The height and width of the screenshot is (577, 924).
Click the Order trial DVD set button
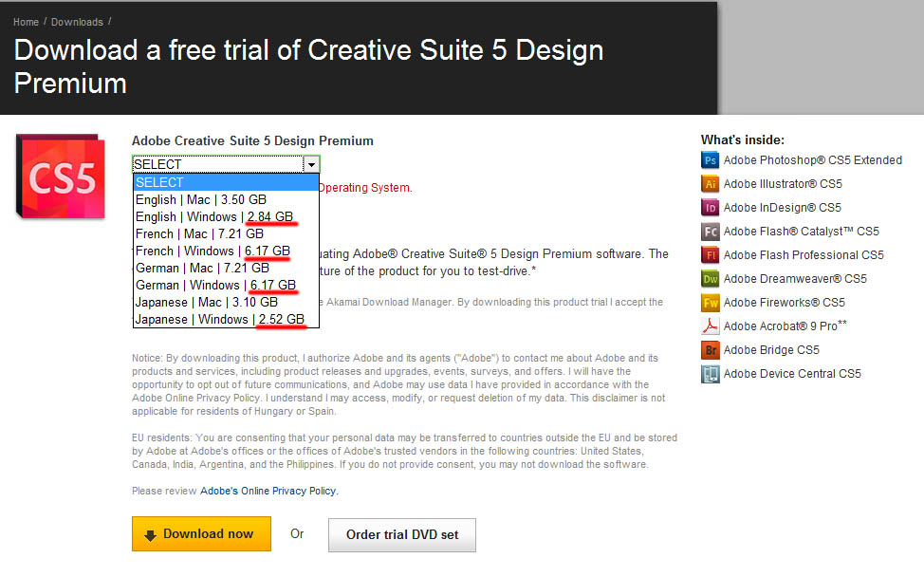pyautogui.click(x=402, y=535)
